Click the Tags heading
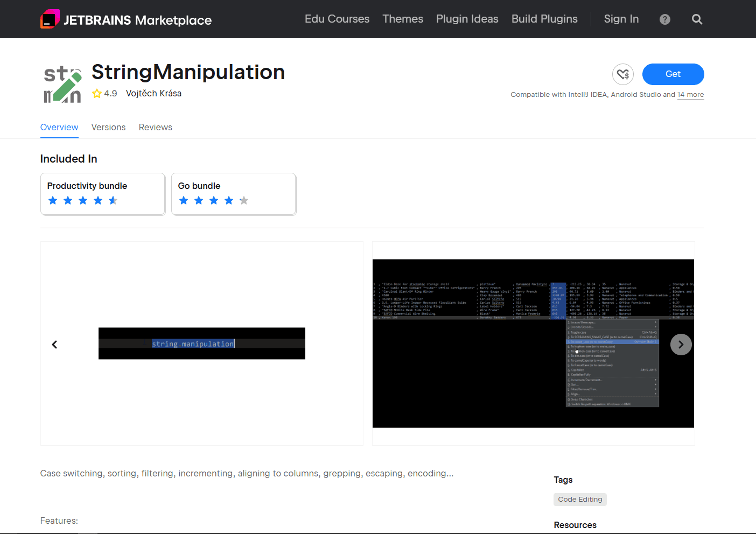 click(x=563, y=480)
